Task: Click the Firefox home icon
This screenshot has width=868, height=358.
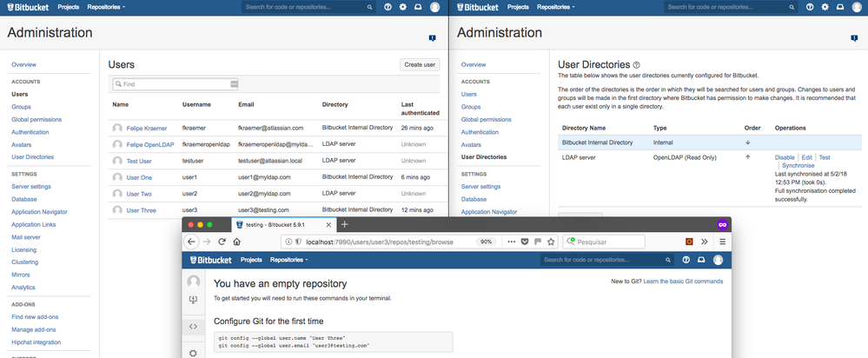Action: pos(237,242)
